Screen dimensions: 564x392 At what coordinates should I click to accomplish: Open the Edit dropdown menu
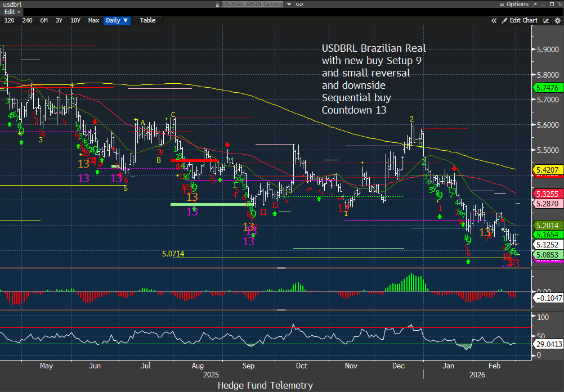point(12,12)
